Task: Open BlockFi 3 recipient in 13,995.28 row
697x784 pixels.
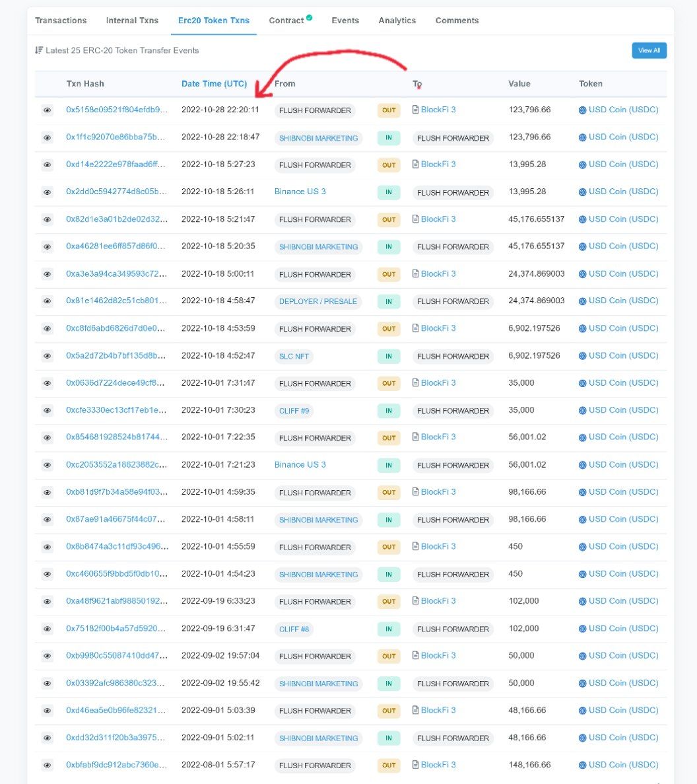Action: point(438,164)
